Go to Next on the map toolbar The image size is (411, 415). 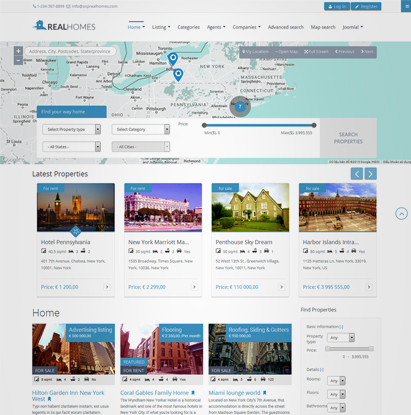coord(367,52)
